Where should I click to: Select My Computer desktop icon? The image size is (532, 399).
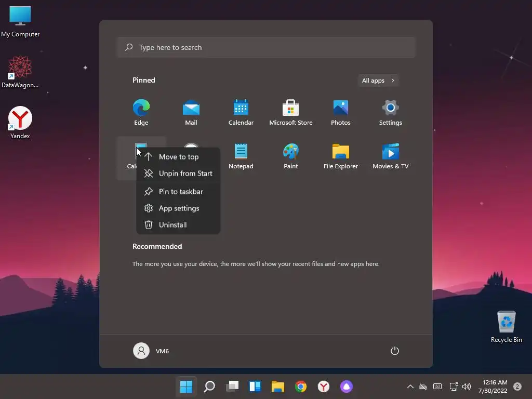20,22
